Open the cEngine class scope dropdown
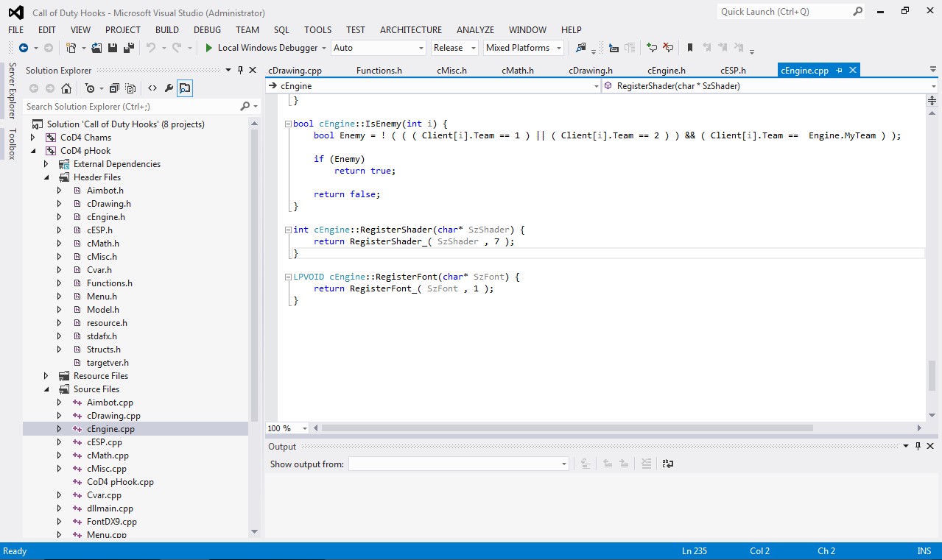 [x=596, y=86]
